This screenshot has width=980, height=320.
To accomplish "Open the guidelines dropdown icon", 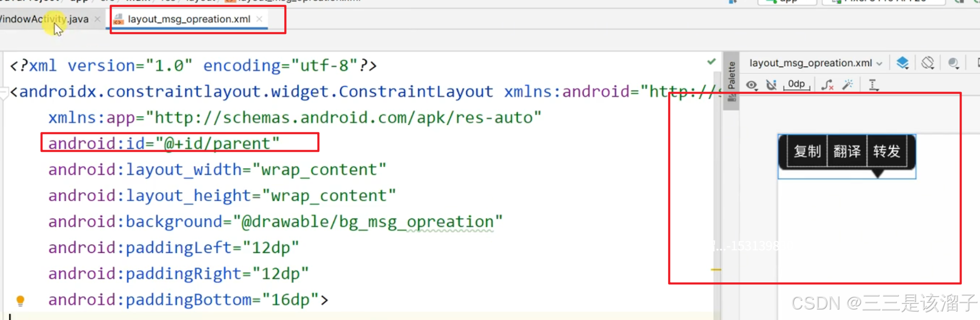I will pyautogui.click(x=874, y=85).
